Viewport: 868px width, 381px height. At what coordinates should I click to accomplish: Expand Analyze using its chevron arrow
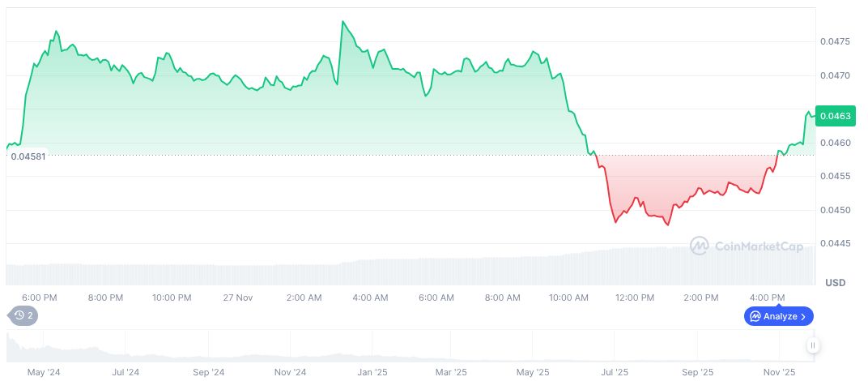pos(804,316)
